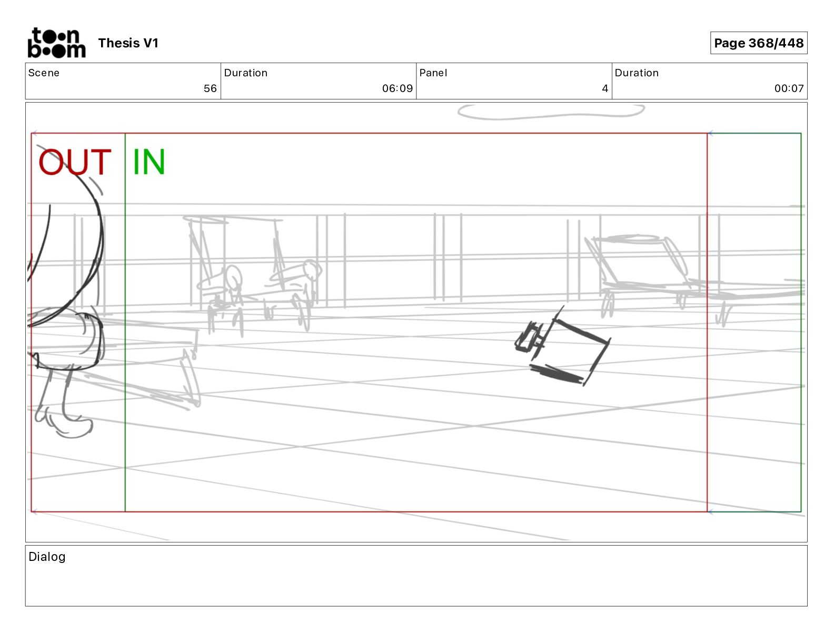Click the red 'OUT' camera label
Image resolution: width=834 pixels, height=644 pixels.
point(75,162)
